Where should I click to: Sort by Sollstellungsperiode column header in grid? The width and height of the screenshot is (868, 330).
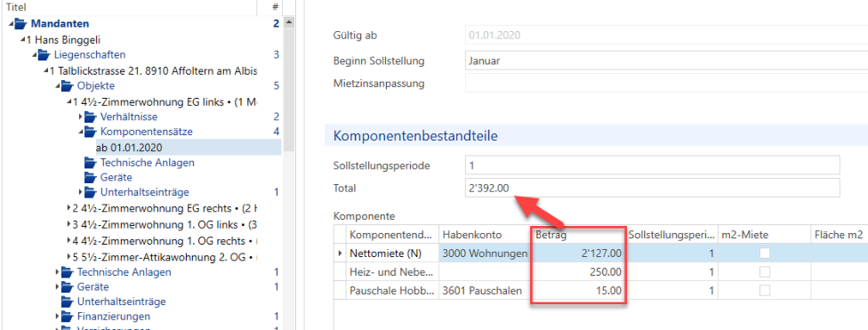point(672,235)
